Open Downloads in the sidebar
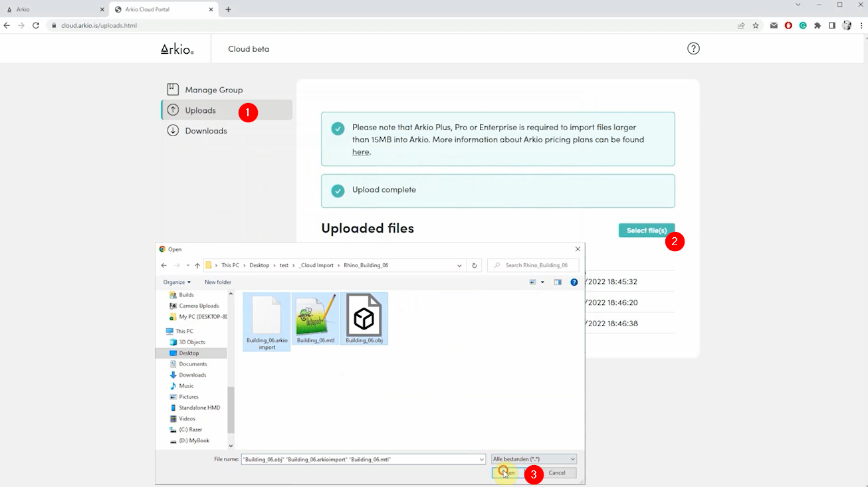The height and width of the screenshot is (487, 868). [227, 131]
